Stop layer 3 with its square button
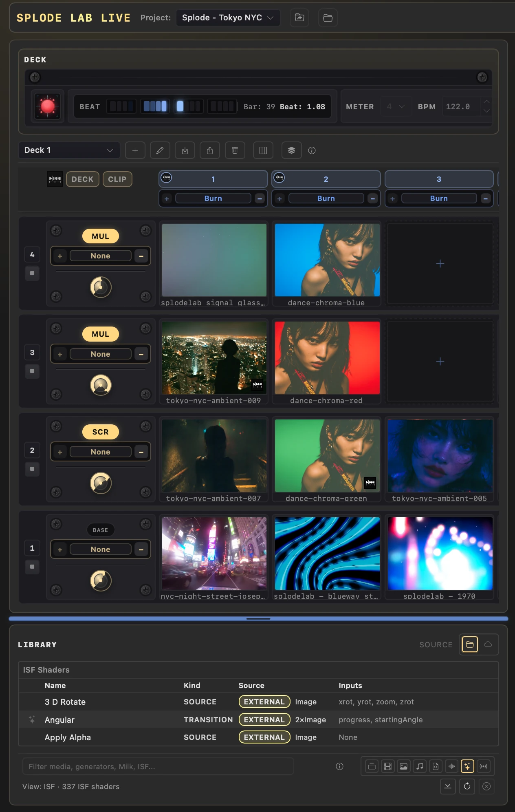Image resolution: width=515 pixels, height=812 pixels. [32, 371]
